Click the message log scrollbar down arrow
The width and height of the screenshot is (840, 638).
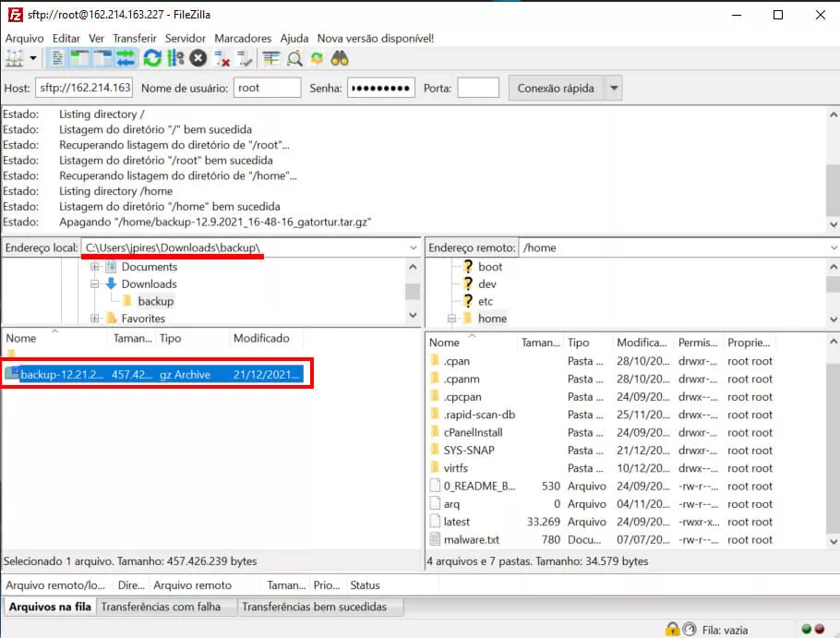[x=833, y=224]
